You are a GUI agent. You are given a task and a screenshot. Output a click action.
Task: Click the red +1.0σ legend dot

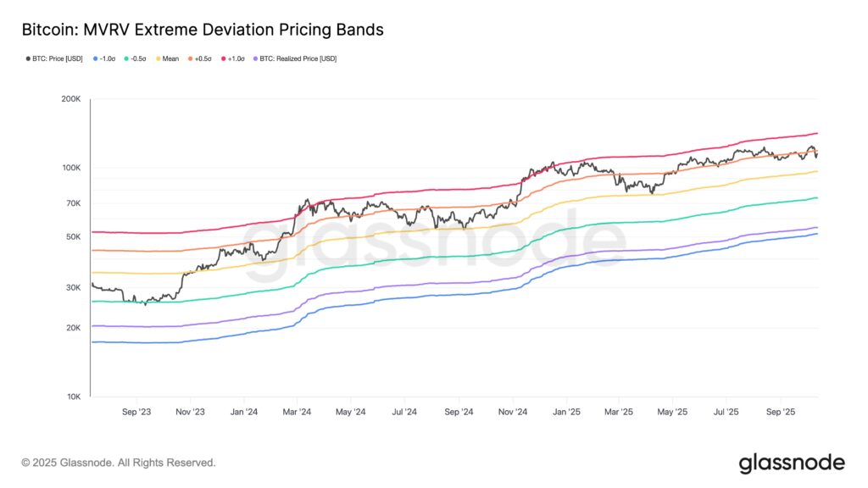223,58
